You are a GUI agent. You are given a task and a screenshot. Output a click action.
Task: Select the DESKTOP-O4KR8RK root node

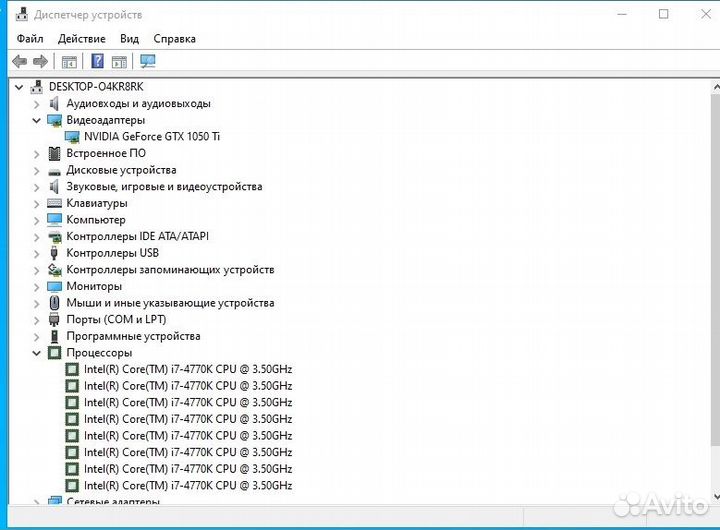click(96, 86)
